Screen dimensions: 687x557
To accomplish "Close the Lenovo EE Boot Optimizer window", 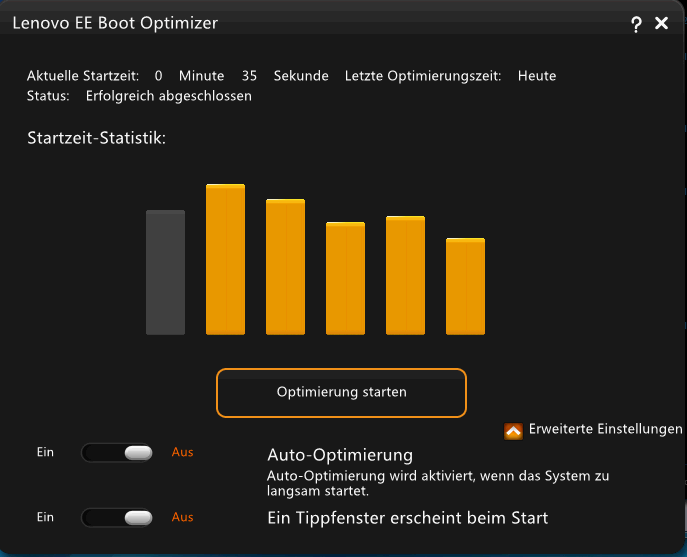I will click(x=661, y=23).
